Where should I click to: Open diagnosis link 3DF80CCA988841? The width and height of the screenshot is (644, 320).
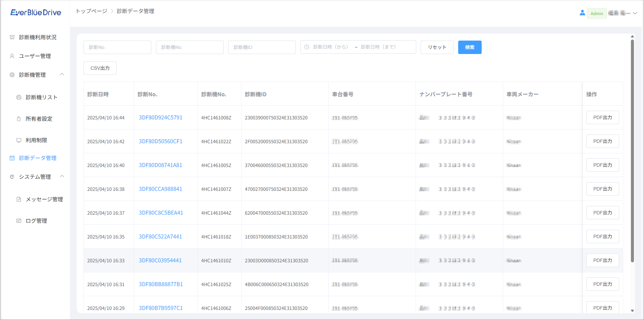click(x=161, y=189)
